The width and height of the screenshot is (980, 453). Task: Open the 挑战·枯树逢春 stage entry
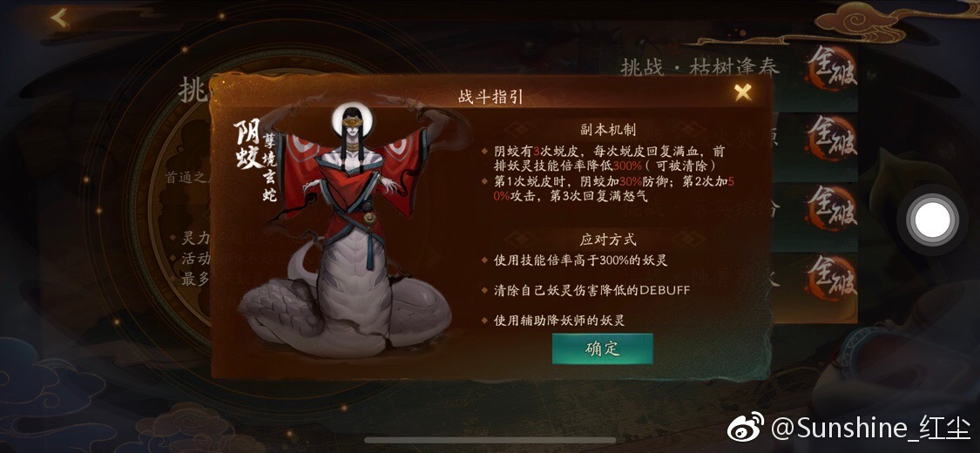[700, 67]
